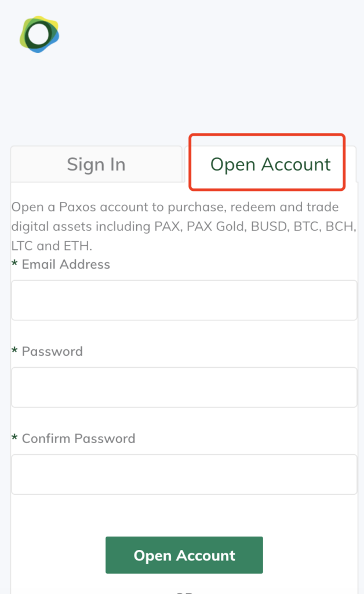Viewport: 364px width, 594px height.
Task: Click the Confirm Password field label
Action: point(78,439)
